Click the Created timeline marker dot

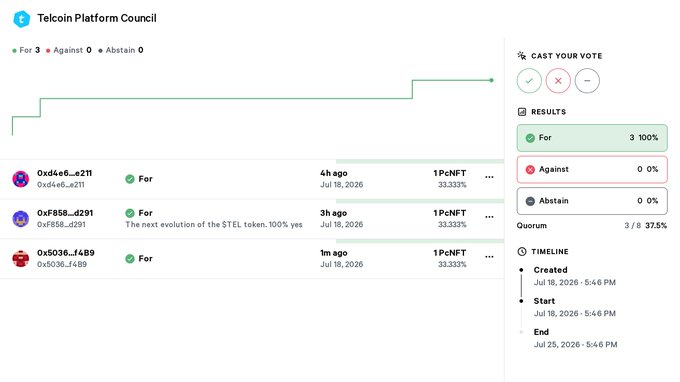(521, 270)
